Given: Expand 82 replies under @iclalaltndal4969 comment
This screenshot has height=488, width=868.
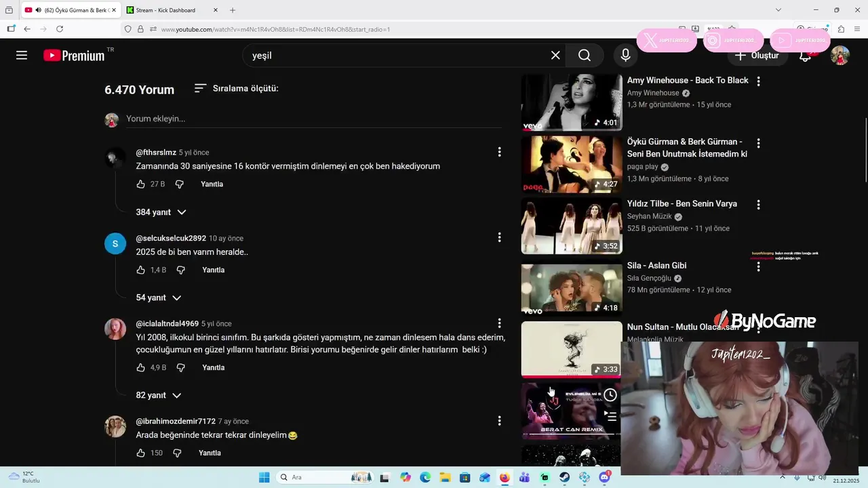Looking at the screenshot, I should point(158,395).
